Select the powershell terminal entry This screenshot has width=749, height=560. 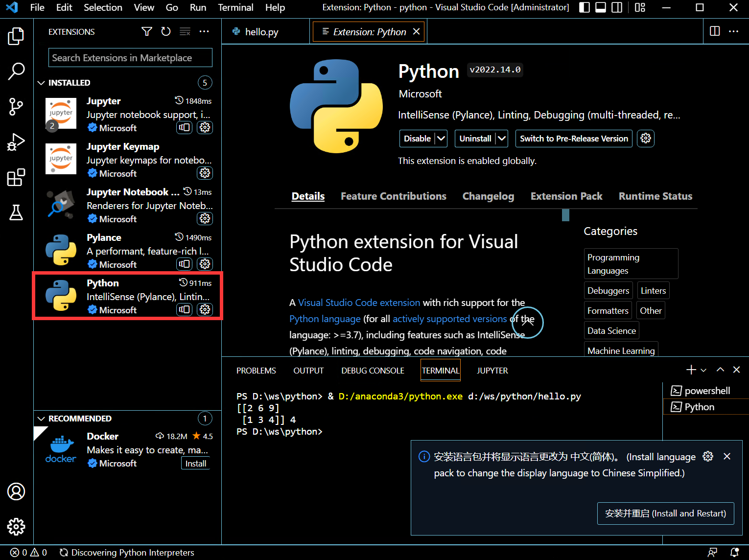point(706,391)
